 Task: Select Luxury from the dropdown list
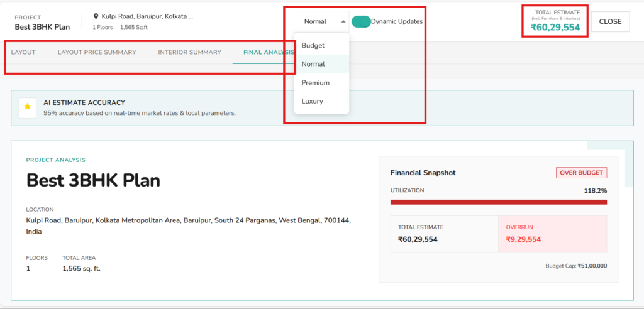click(312, 101)
